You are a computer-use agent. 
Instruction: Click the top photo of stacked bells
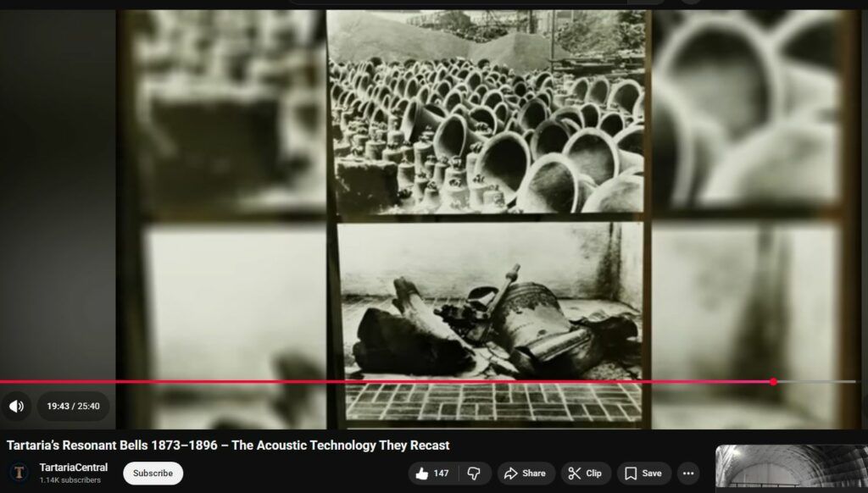point(486,114)
